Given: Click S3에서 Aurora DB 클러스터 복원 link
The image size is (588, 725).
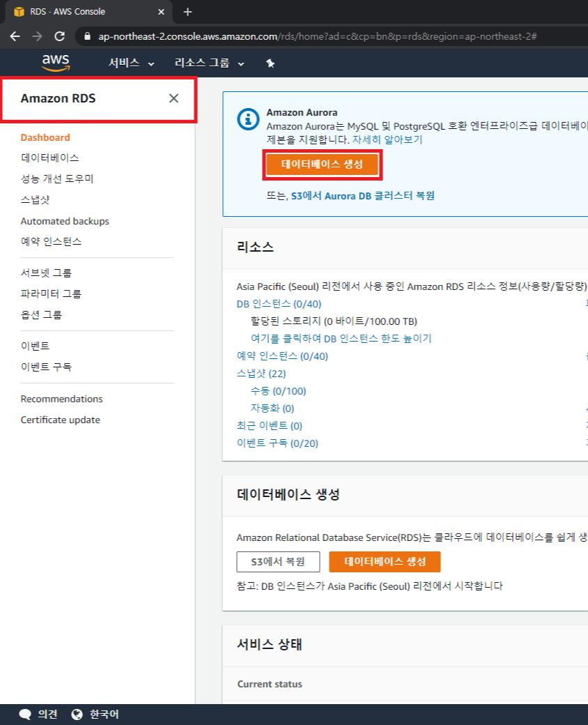Looking at the screenshot, I should (x=363, y=196).
